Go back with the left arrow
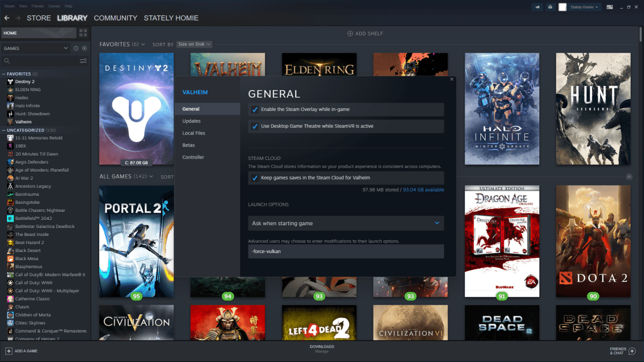The width and height of the screenshot is (644, 362). pyautogui.click(x=7, y=18)
